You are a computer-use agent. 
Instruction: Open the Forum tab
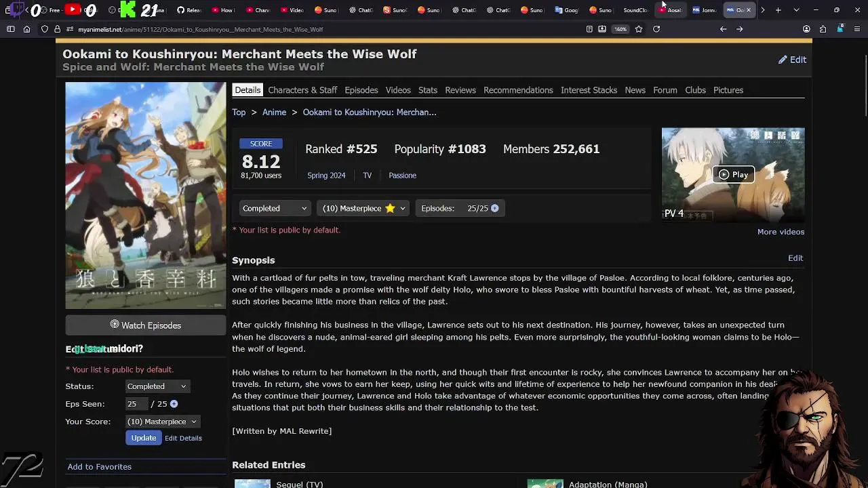[x=665, y=90]
